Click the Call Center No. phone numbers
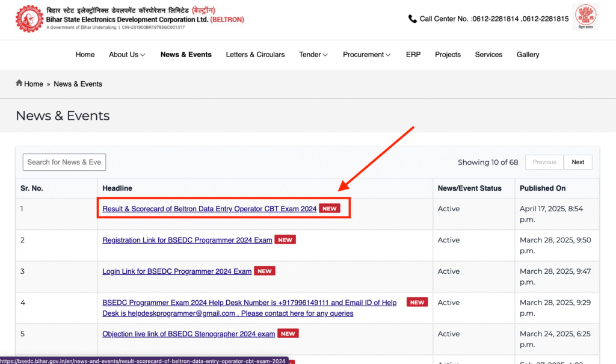616x364 pixels. [x=520, y=19]
